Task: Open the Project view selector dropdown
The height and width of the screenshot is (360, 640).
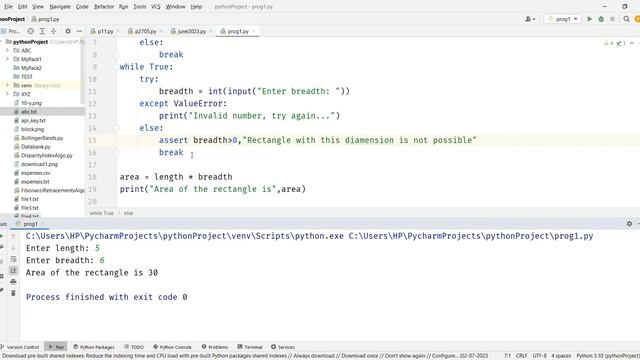Action: tap(11, 31)
